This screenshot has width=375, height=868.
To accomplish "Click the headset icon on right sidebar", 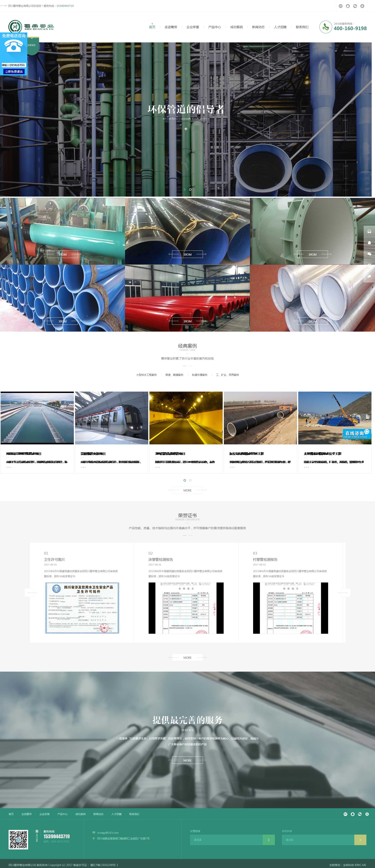I will point(369,231).
